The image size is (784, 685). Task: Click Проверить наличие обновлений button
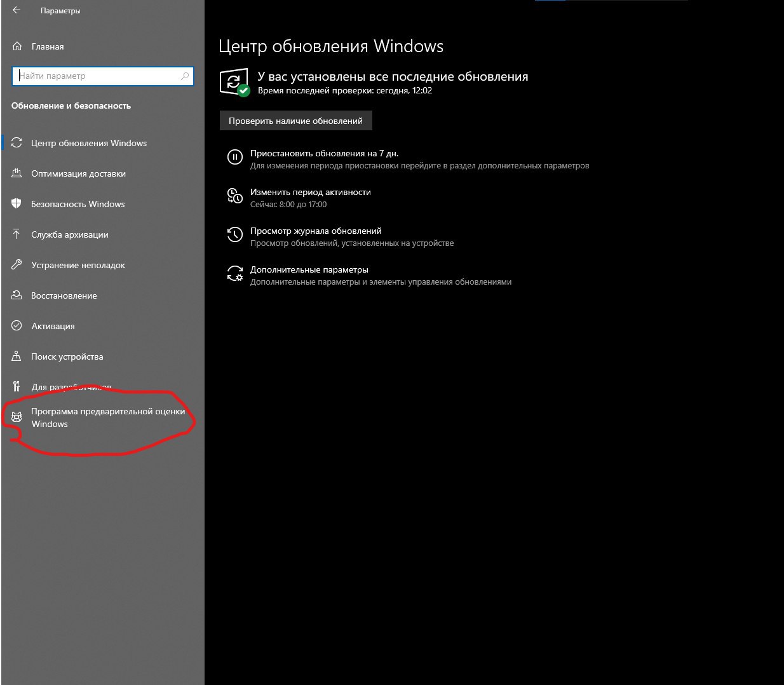(x=295, y=121)
